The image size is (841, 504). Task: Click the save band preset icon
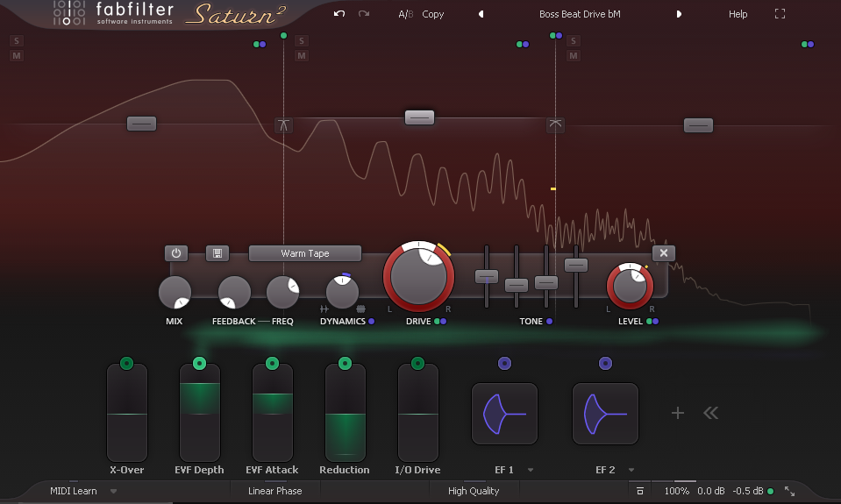(x=217, y=253)
